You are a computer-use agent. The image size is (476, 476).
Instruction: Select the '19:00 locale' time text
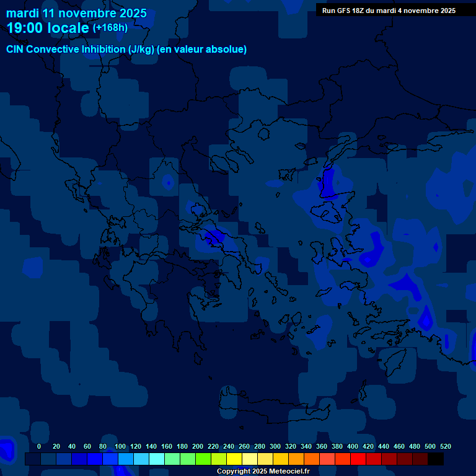point(48,28)
